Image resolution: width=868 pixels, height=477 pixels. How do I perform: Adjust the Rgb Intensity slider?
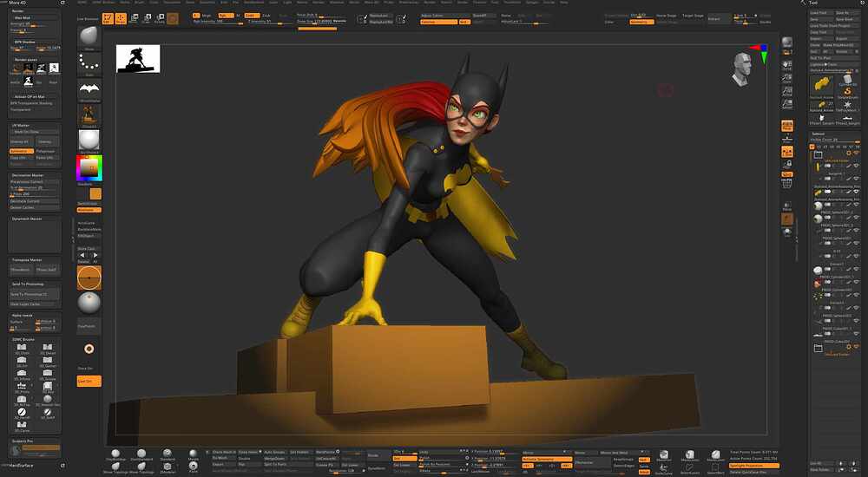click(x=220, y=22)
